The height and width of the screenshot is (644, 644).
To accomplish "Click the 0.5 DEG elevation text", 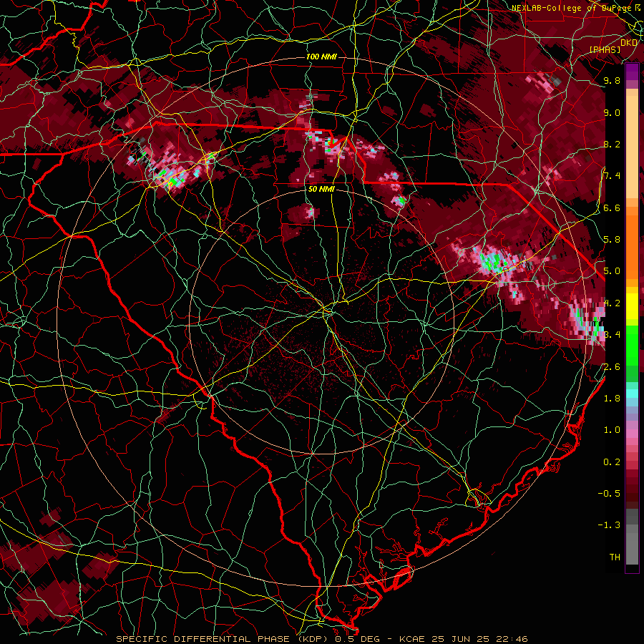I will [357, 639].
